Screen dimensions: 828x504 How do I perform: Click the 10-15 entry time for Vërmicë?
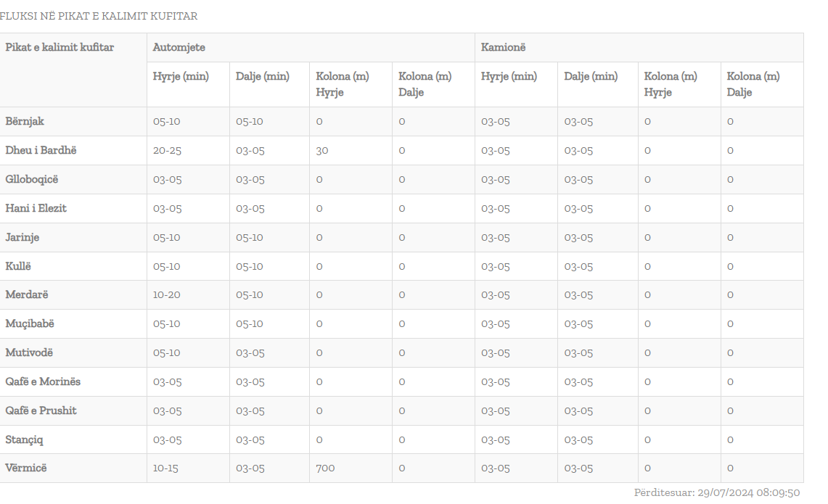pyautogui.click(x=165, y=468)
